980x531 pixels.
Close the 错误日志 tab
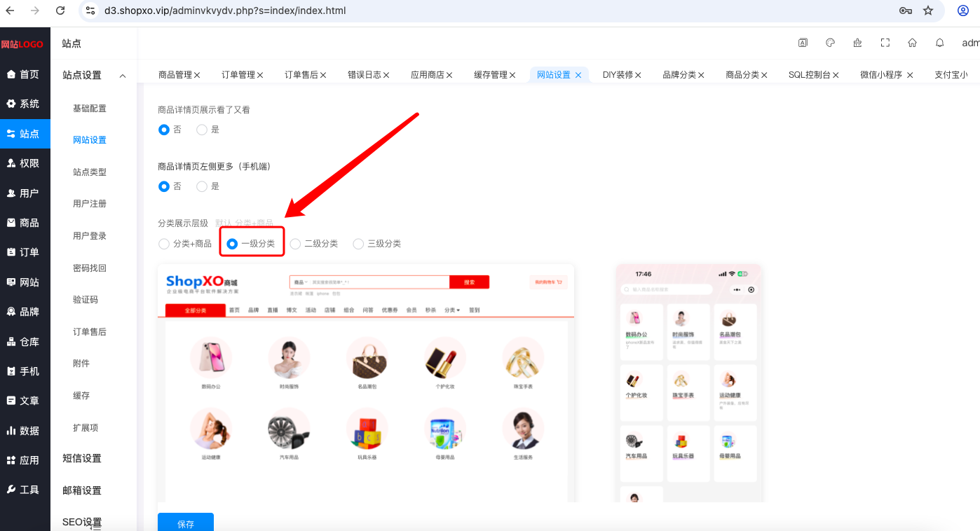point(386,75)
